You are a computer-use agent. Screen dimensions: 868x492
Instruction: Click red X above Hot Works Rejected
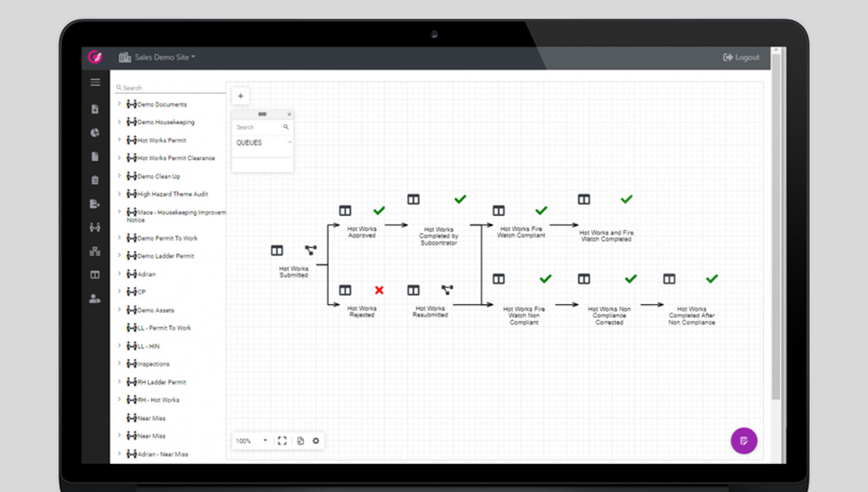click(x=379, y=290)
